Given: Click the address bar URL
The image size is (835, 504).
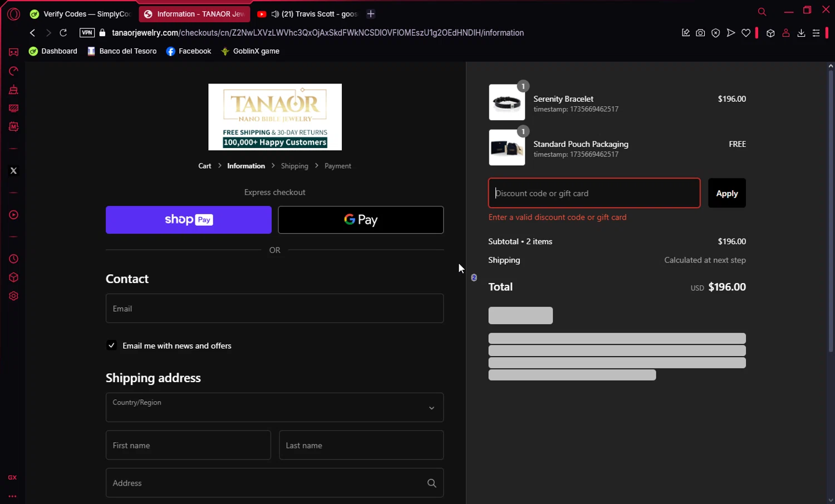Looking at the screenshot, I should coord(318,33).
